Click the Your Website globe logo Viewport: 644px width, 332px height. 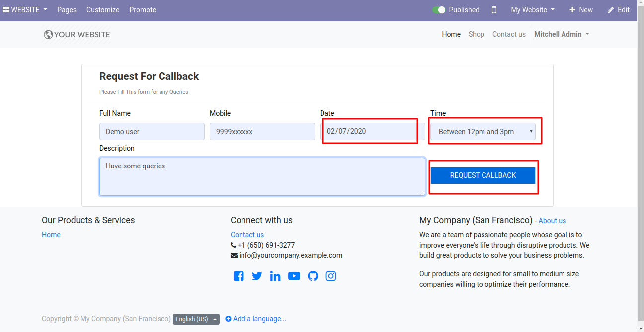48,34
